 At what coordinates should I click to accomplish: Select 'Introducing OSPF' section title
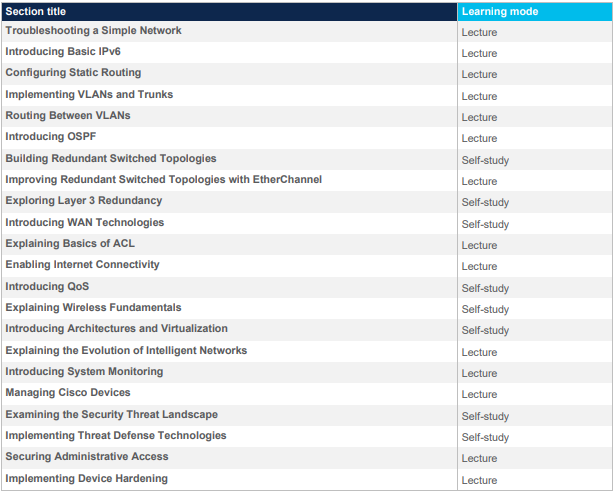point(51,137)
